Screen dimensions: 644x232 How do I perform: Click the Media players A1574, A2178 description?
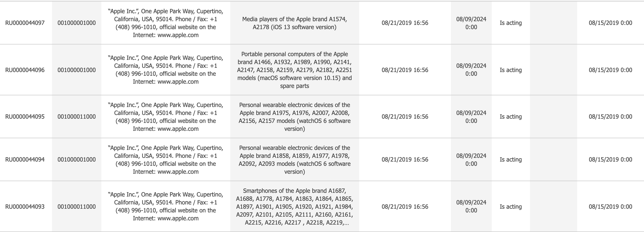pyautogui.click(x=294, y=23)
